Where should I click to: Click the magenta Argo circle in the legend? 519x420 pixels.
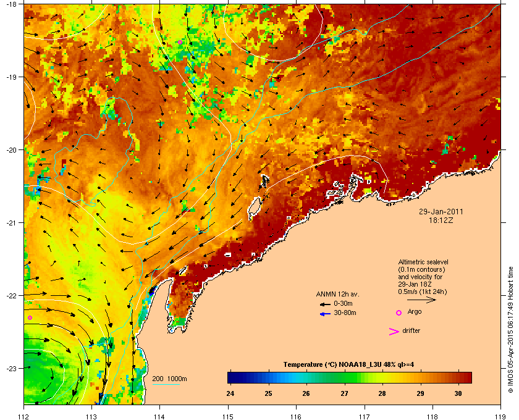click(399, 313)
